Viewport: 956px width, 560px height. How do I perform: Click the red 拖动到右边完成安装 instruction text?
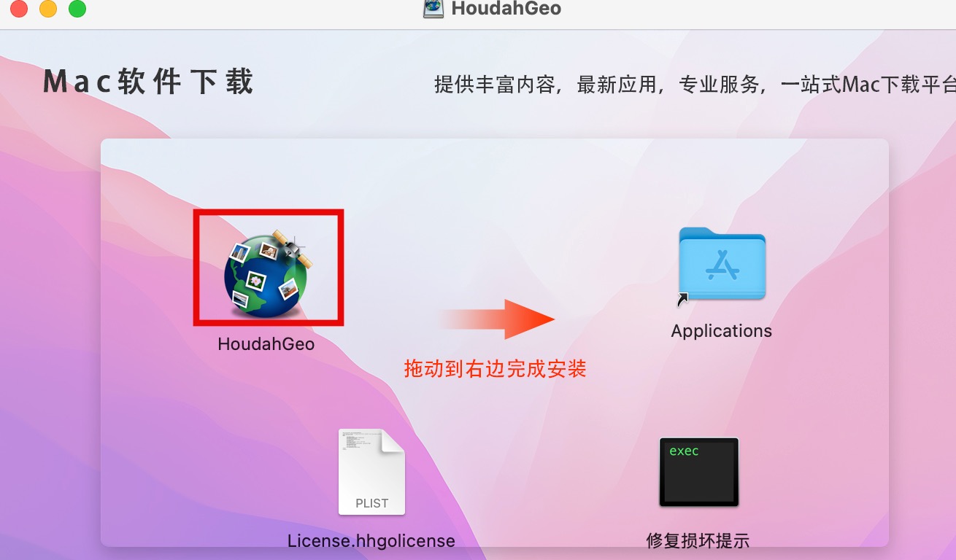tap(496, 369)
